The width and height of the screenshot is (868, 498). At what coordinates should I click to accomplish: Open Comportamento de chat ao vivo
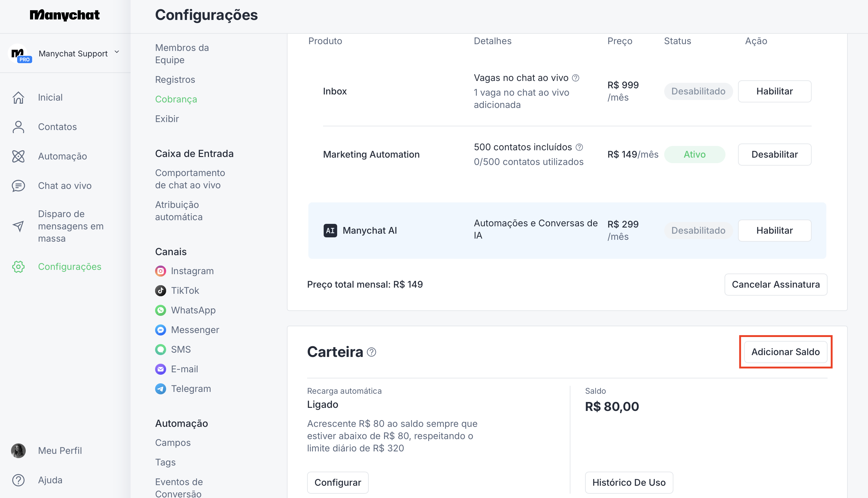pyautogui.click(x=190, y=179)
